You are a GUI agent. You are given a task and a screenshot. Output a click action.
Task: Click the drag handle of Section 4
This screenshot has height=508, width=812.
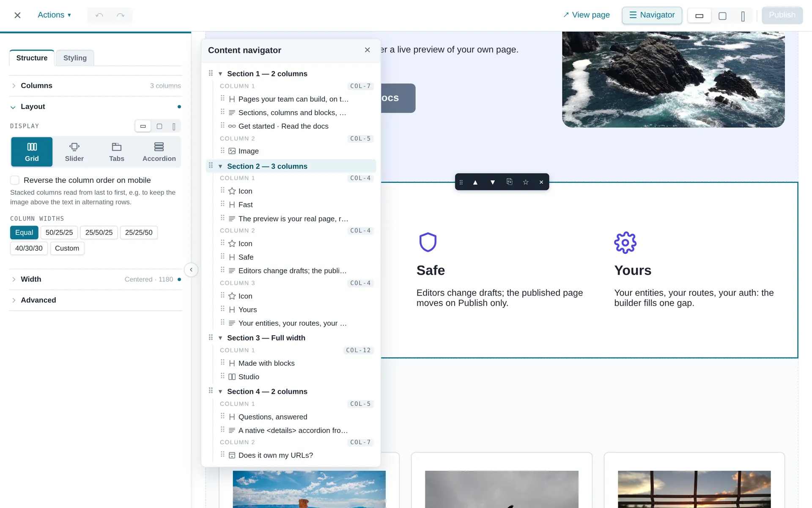click(x=211, y=391)
